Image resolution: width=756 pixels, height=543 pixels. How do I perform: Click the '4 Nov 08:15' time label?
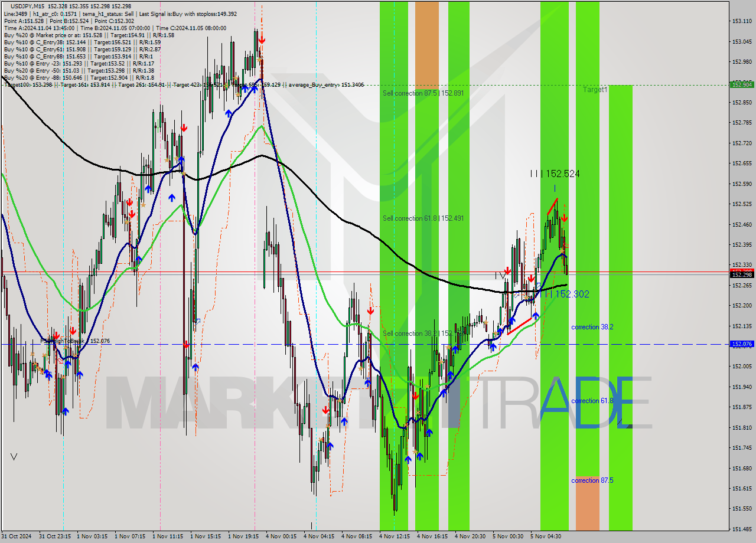click(x=357, y=537)
